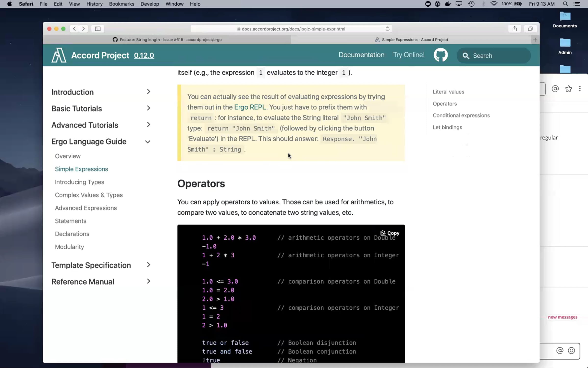Jump to Conditional expressions in page outline
The width and height of the screenshot is (588, 368).
461,115
